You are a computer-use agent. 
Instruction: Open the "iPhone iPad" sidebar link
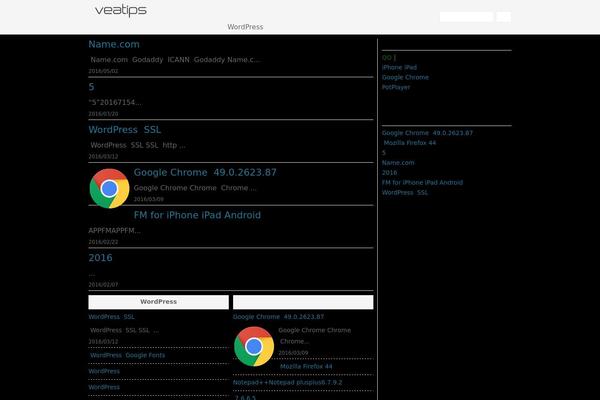pos(399,67)
